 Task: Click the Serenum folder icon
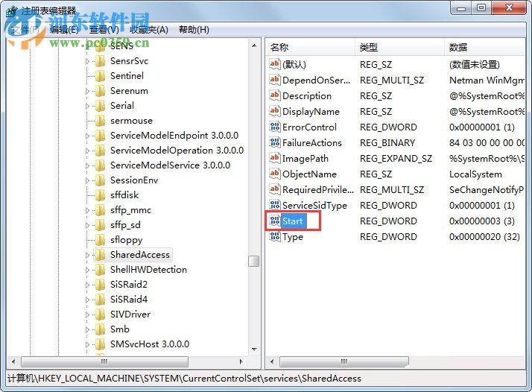pyautogui.click(x=100, y=91)
